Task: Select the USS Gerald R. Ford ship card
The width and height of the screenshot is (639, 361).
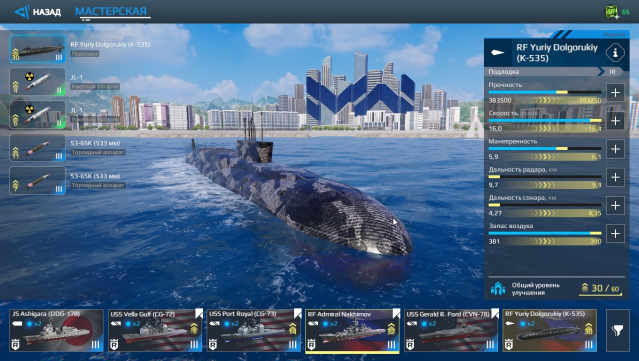Action: [451, 330]
